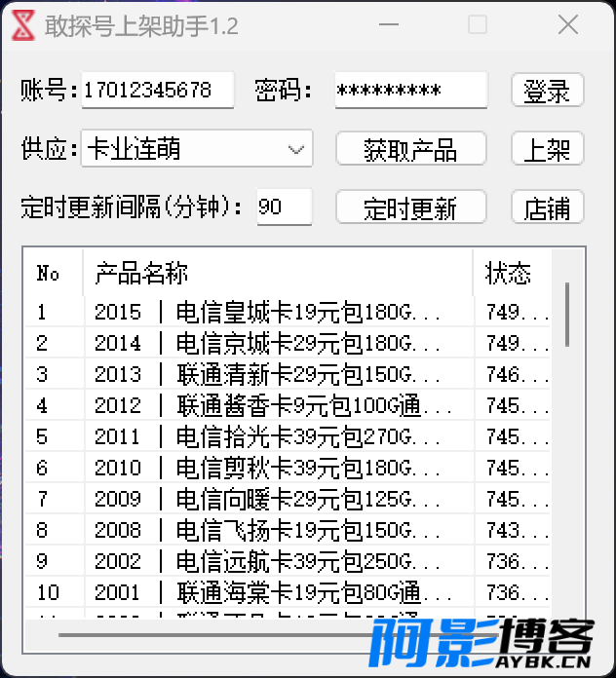Image resolution: width=616 pixels, height=678 pixels.
Task: Sort by the 产品名称 column header
Action: point(278,274)
